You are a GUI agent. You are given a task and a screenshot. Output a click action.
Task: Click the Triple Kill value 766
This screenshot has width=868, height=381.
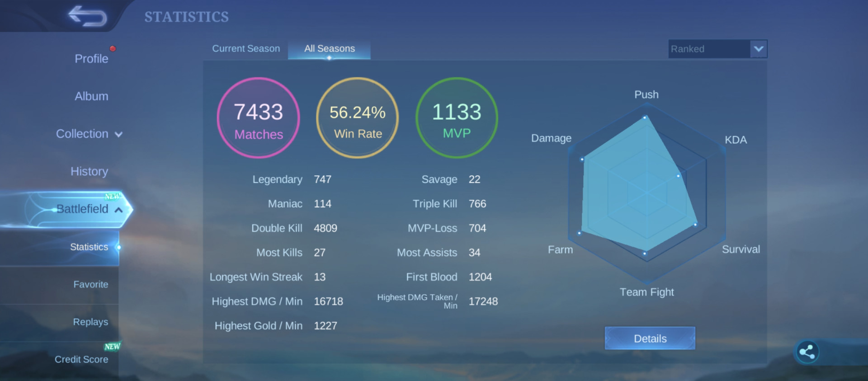tap(477, 204)
